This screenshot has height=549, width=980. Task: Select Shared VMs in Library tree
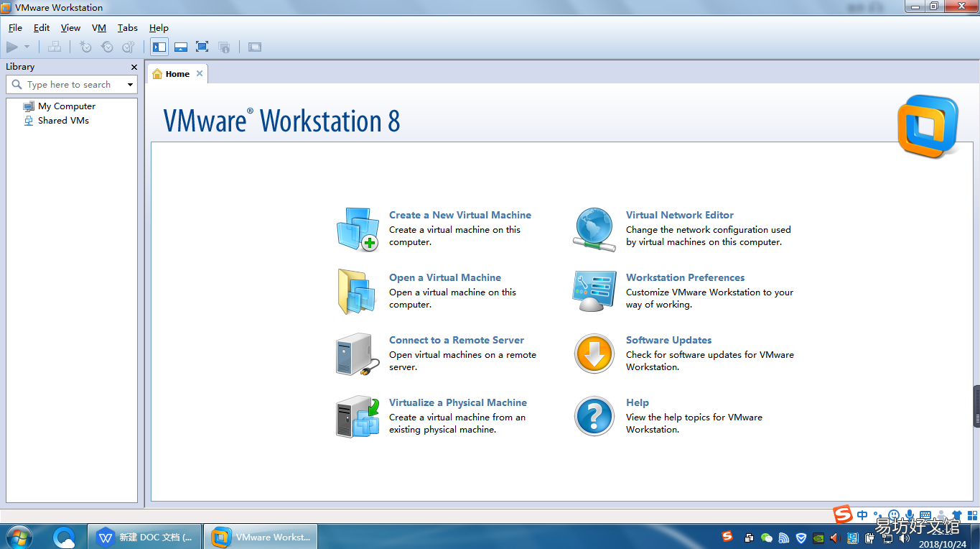pos(56,121)
